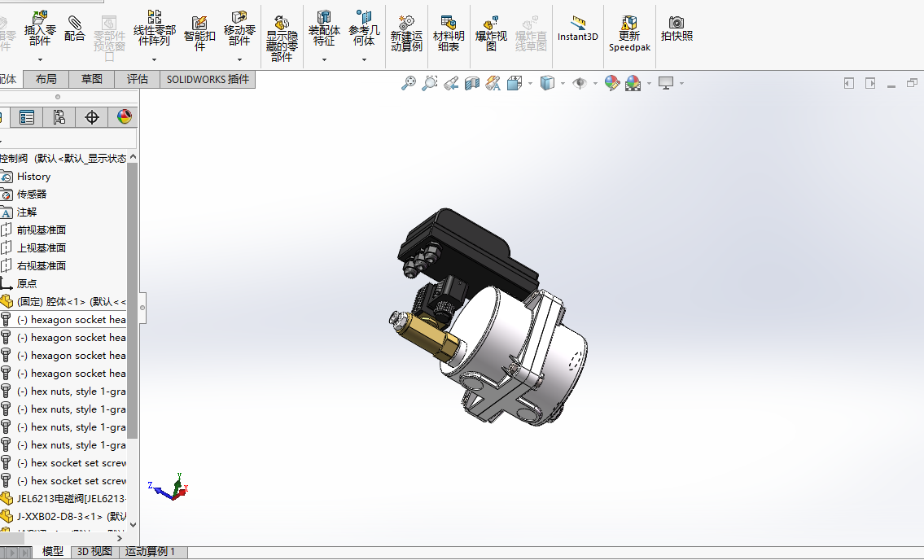This screenshot has height=560, width=924.
Task: Select 右视基准面 plane
Action: 42,265
